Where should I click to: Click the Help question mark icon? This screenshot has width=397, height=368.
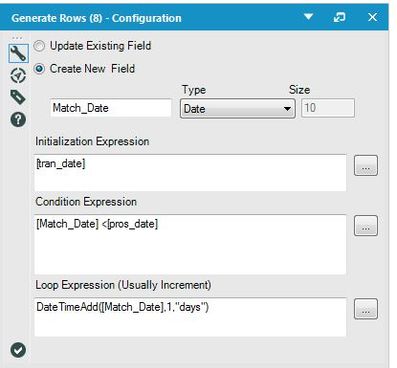18,119
